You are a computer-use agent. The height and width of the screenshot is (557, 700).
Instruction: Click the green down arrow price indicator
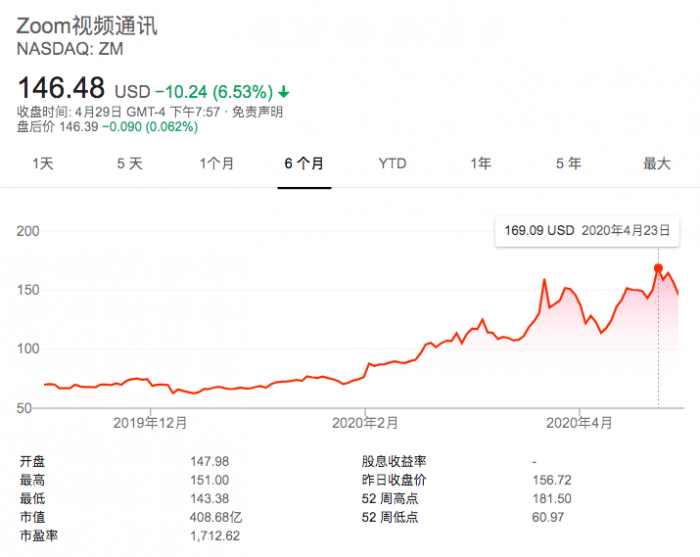click(x=285, y=89)
